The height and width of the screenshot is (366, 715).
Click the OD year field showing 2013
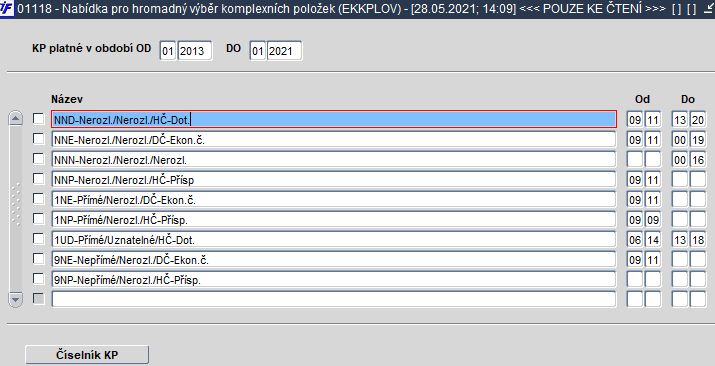pyautogui.click(x=195, y=51)
